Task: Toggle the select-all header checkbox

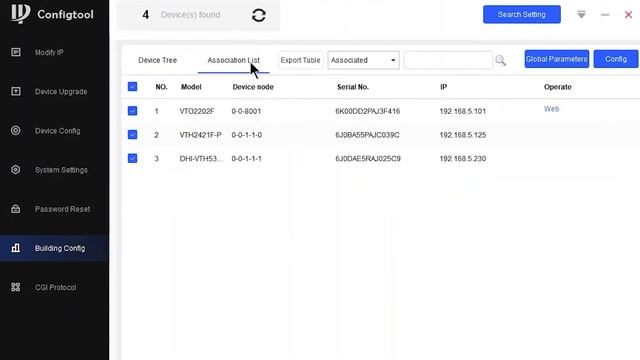Action: click(x=132, y=87)
